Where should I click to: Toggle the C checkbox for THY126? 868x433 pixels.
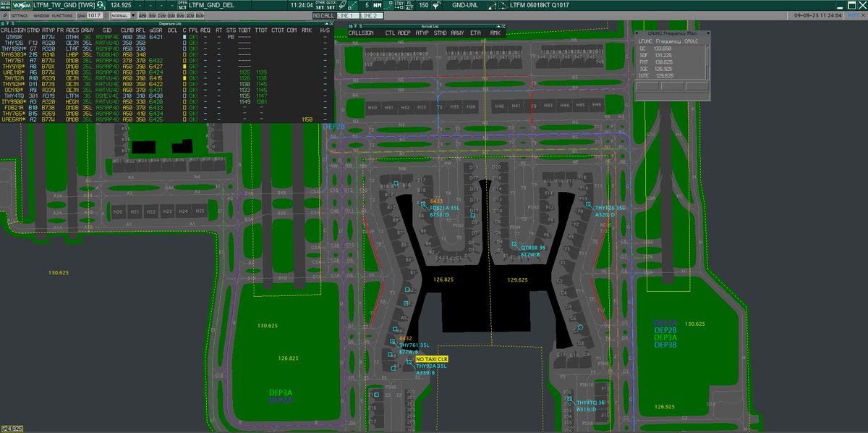(184, 42)
